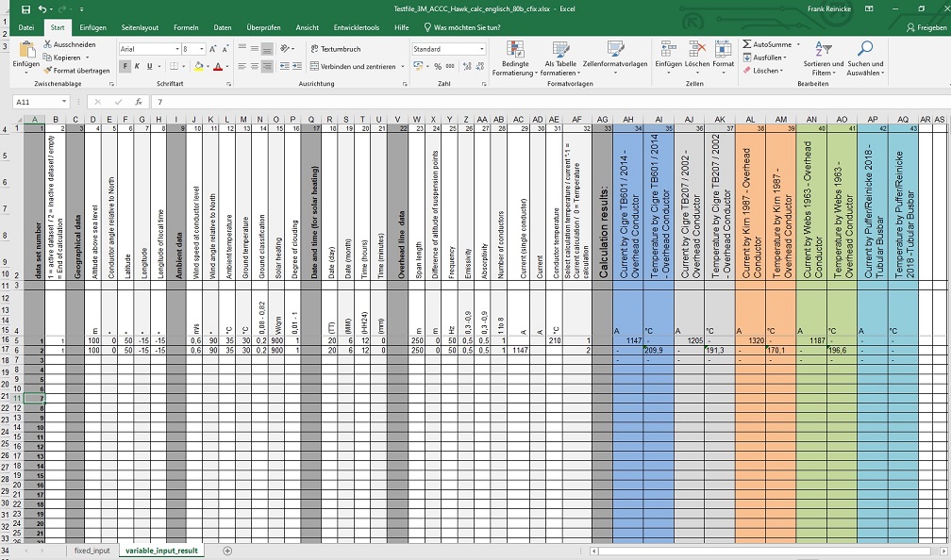951x560 pixels.
Task: Open the font size dropdown arrow
Action: tap(201, 48)
